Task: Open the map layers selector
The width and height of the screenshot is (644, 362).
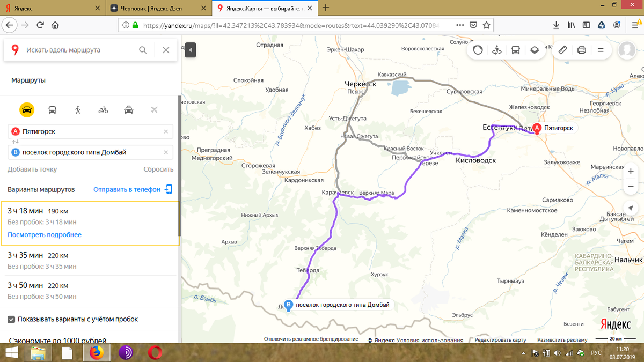Action: click(x=535, y=50)
